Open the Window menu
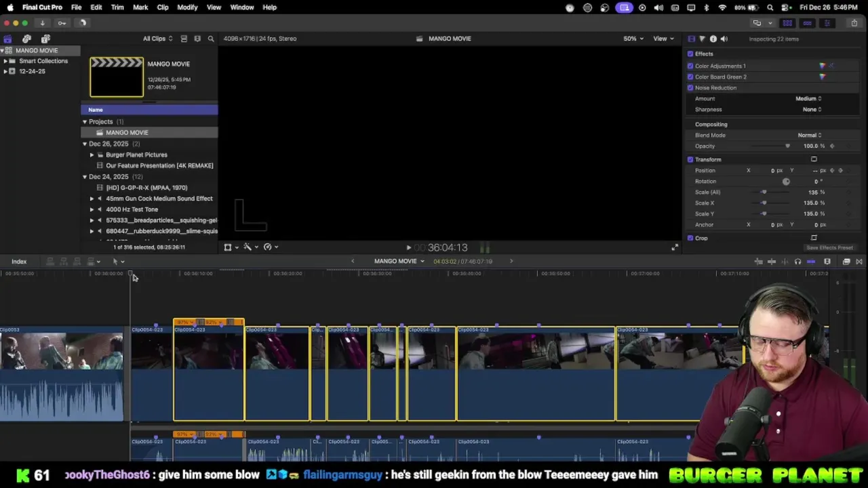The width and height of the screenshot is (868, 488). point(242,7)
